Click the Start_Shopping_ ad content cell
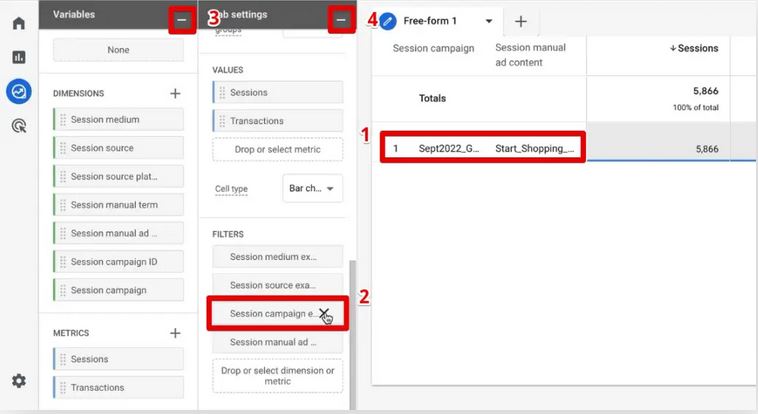This screenshot has width=758, height=414. [x=534, y=148]
